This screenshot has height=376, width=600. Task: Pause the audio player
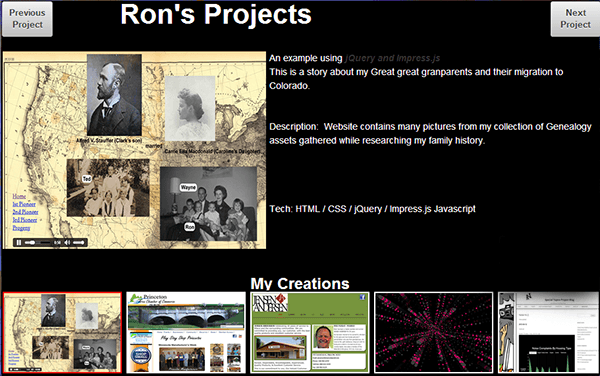click(x=19, y=243)
